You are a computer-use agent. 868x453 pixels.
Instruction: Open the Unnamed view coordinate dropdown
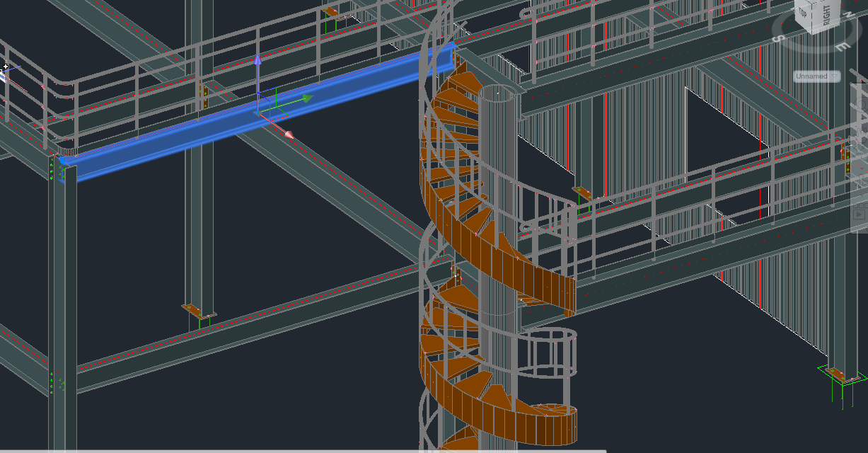[811, 76]
